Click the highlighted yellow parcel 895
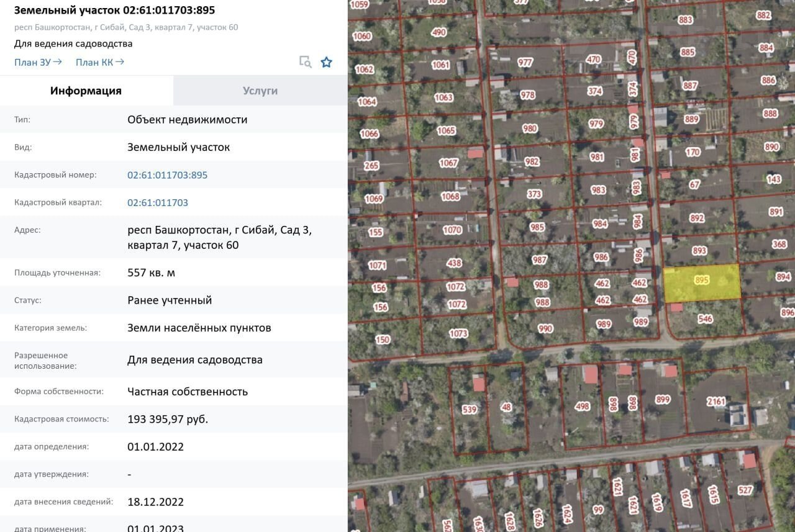Screen dimensions: 795x532 pyautogui.click(x=702, y=282)
